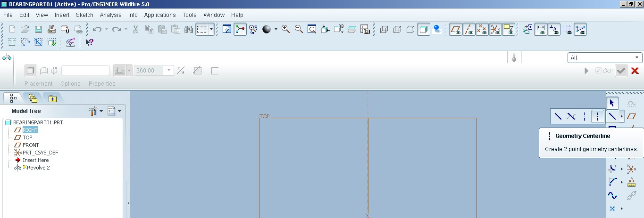This screenshot has height=218, width=644.
Task: Open the Options panel tab
Action: click(71, 84)
